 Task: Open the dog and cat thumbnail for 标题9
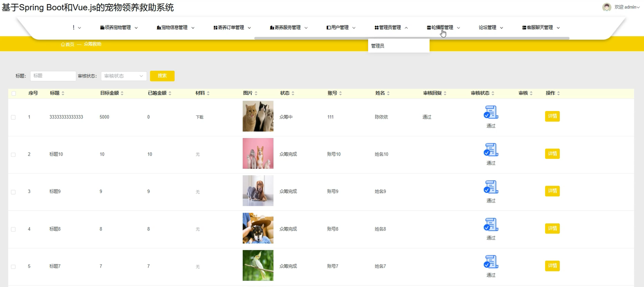coord(258,191)
